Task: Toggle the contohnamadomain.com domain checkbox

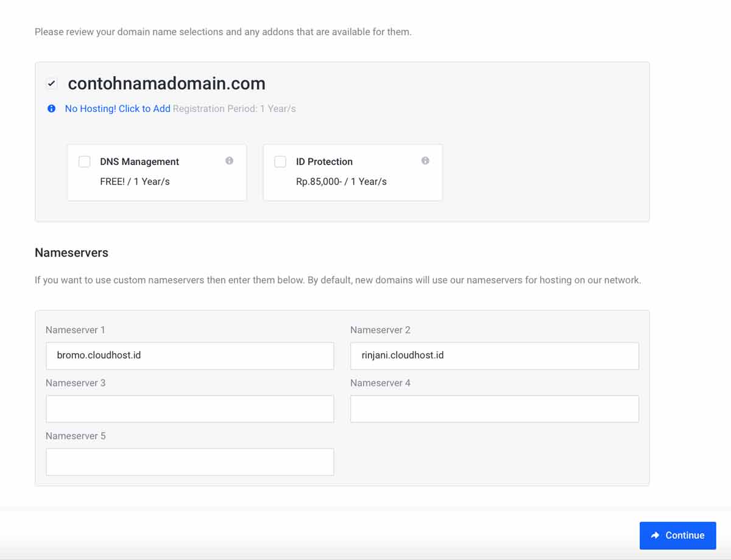Action: coord(52,83)
